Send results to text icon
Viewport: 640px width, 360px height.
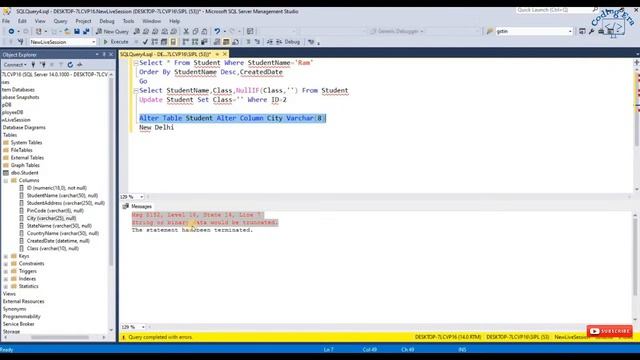point(217,42)
